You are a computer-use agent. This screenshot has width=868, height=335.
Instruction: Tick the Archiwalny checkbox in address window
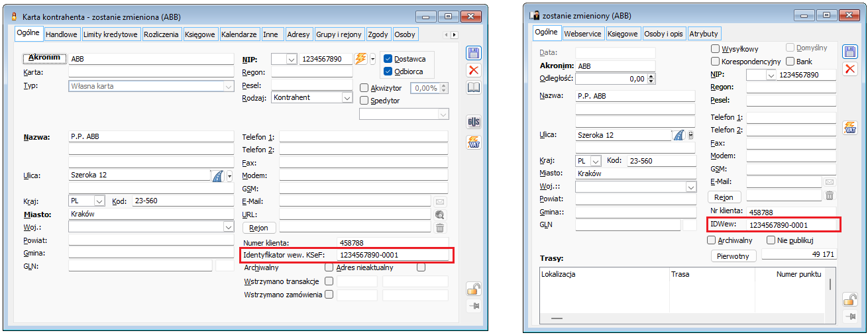[x=712, y=240]
